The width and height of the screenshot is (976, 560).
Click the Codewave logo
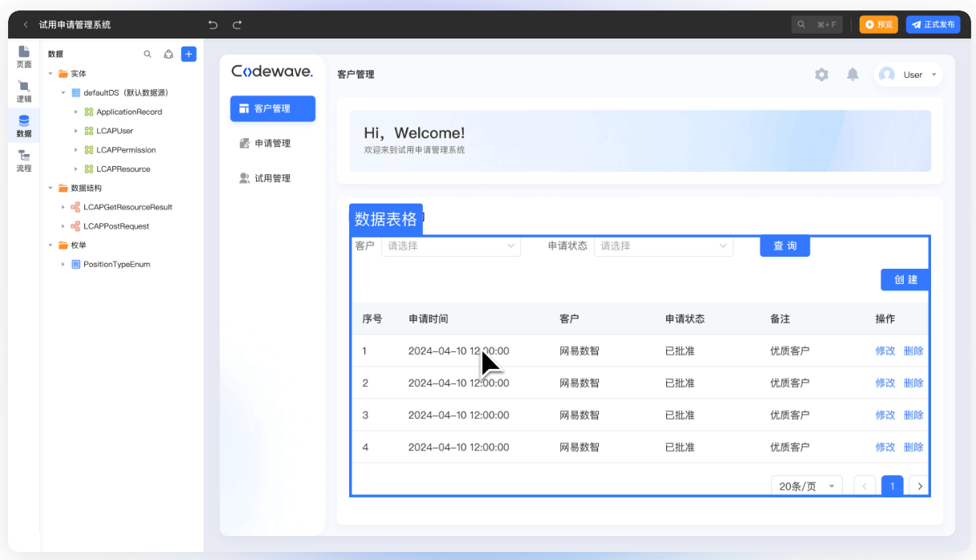[272, 71]
